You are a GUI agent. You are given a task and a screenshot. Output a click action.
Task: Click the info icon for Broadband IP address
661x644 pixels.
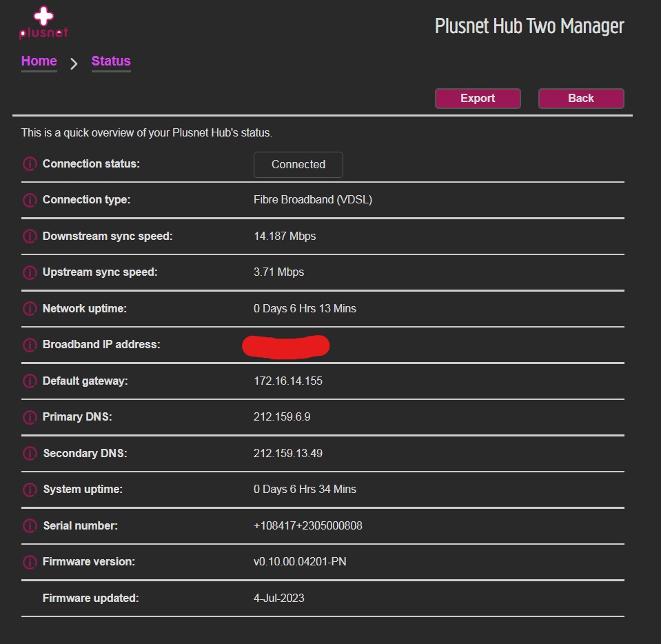point(30,345)
